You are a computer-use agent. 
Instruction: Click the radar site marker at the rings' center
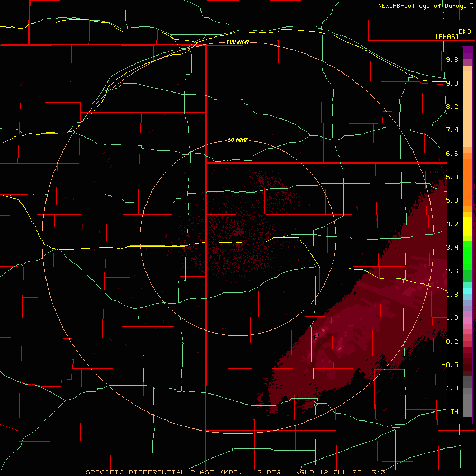[x=237, y=239]
